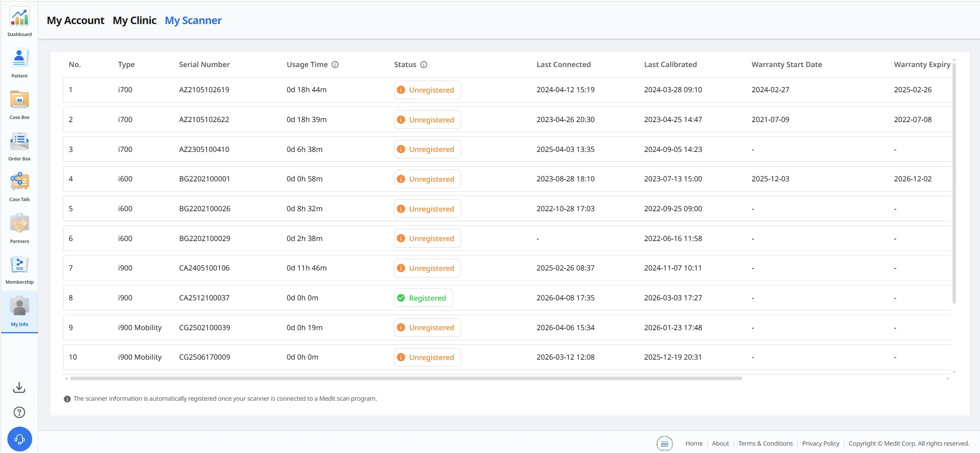
Task: Click the download icon in sidebar
Action: (x=19, y=388)
